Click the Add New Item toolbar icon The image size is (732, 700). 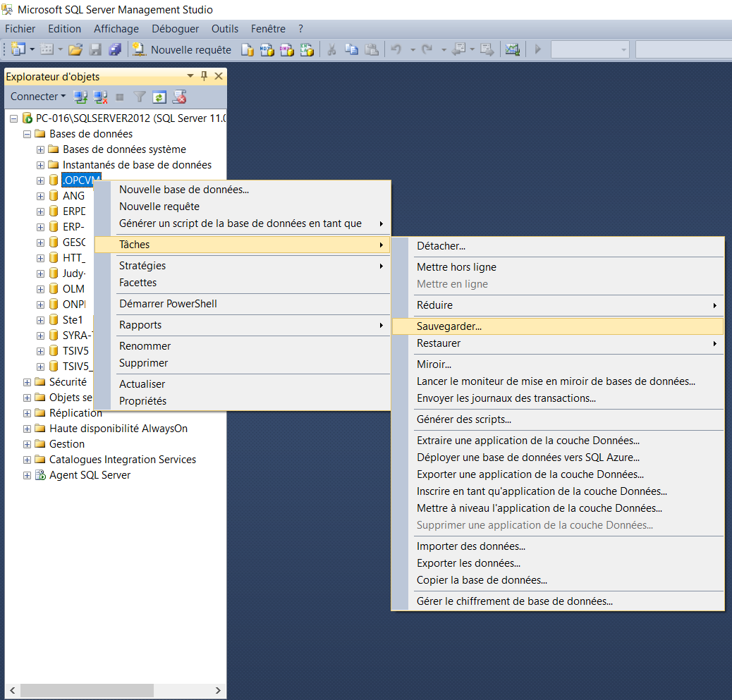tap(47, 49)
